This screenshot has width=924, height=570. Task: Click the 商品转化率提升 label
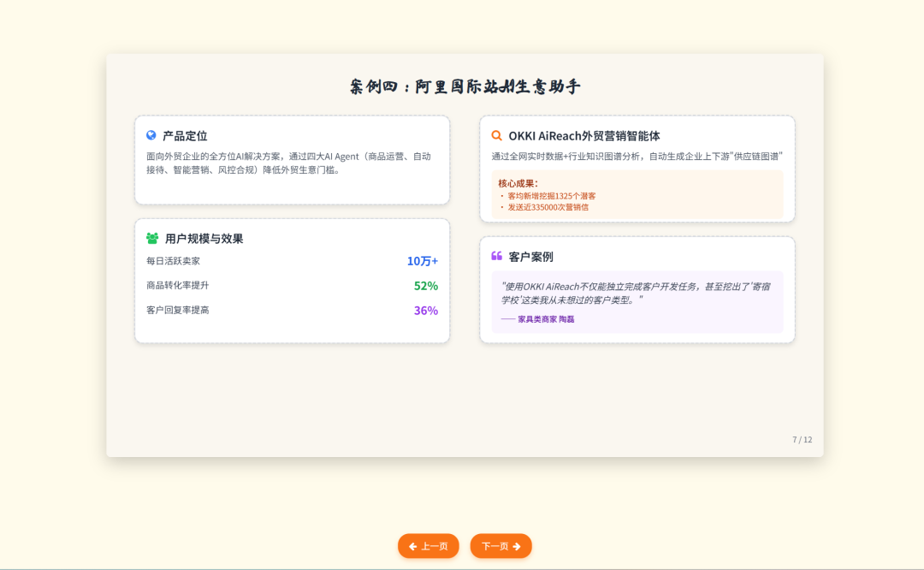[177, 285]
